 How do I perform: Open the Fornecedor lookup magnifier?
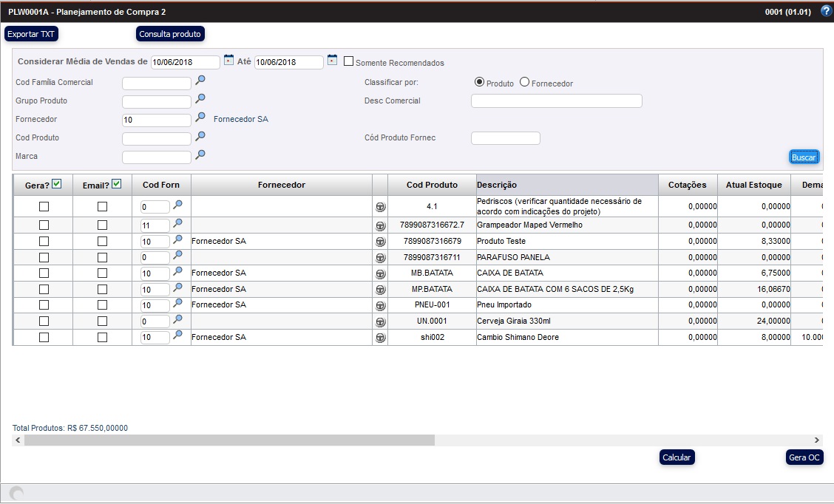point(200,118)
